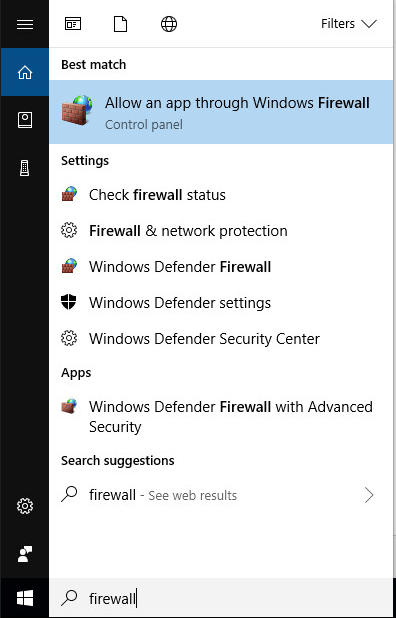Filter results by Documents icon
The height and width of the screenshot is (618, 396).
121,24
